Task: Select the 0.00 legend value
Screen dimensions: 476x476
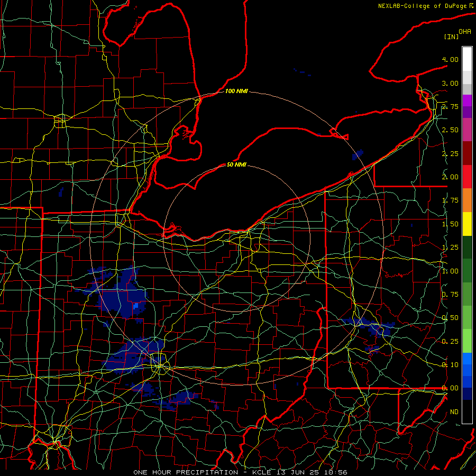Action: [x=450, y=388]
